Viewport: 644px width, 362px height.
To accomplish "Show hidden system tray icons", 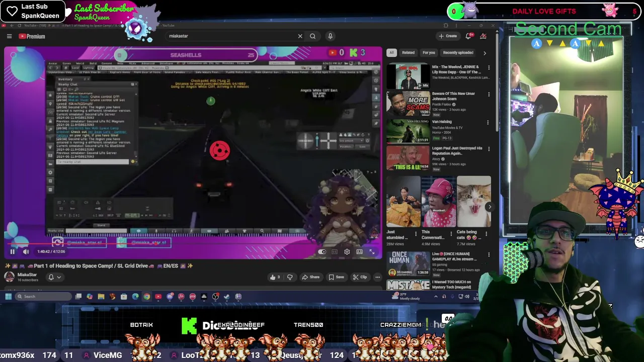I will [436, 297].
